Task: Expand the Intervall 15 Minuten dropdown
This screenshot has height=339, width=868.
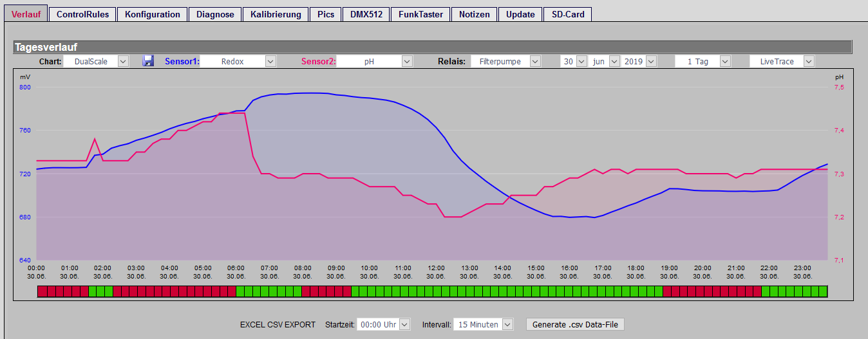Action: 483,324
